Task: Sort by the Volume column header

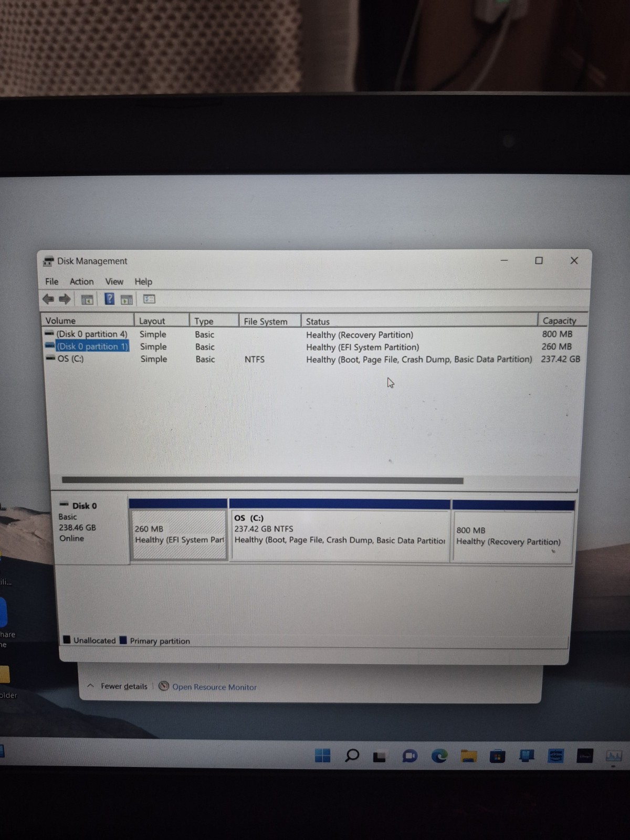Action: click(x=87, y=320)
